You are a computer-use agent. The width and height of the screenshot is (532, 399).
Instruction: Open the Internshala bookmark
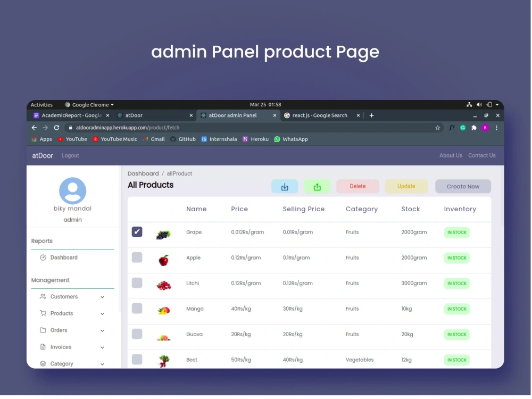click(220, 139)
